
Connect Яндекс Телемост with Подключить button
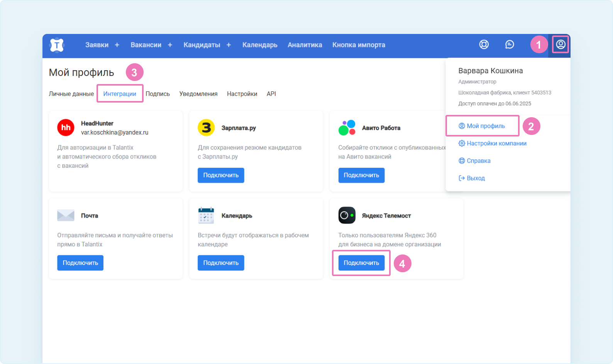[361, 263]
